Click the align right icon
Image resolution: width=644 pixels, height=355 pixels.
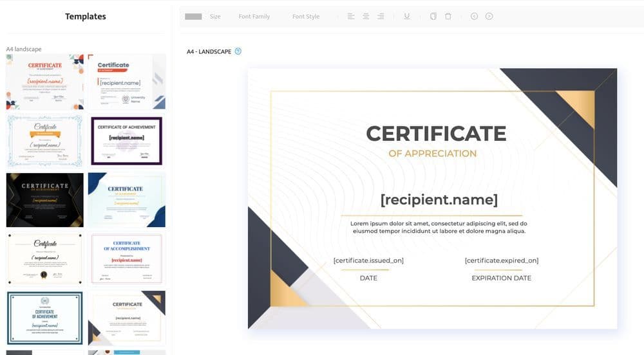pyautogui.click(x=381, y=16)
